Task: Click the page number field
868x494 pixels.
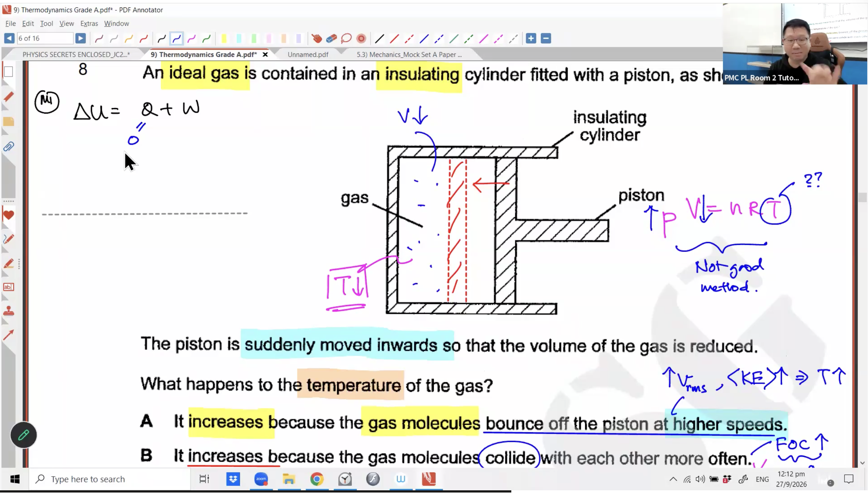Action: pos(45,38)
